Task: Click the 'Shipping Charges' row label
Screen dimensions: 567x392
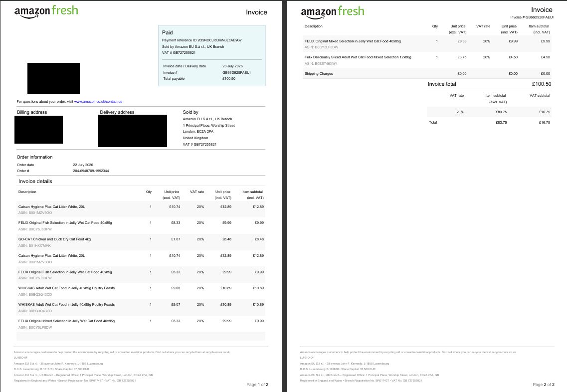Action: [319, 74]
